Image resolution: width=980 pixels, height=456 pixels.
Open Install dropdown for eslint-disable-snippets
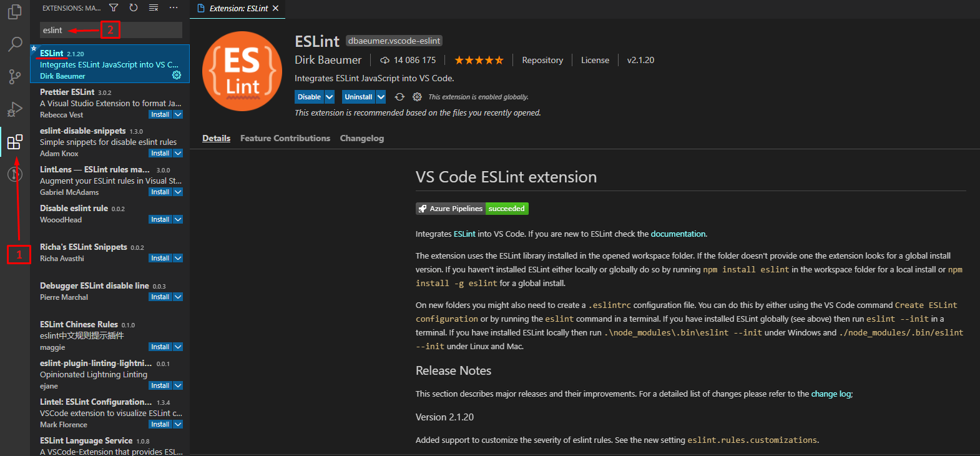tap(178, 153)
